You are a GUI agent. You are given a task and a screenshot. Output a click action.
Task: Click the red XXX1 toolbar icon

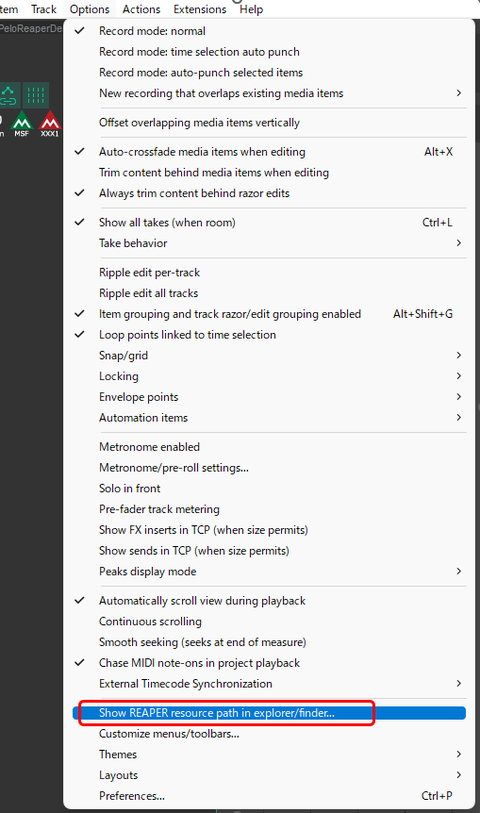tap(50, 124)
